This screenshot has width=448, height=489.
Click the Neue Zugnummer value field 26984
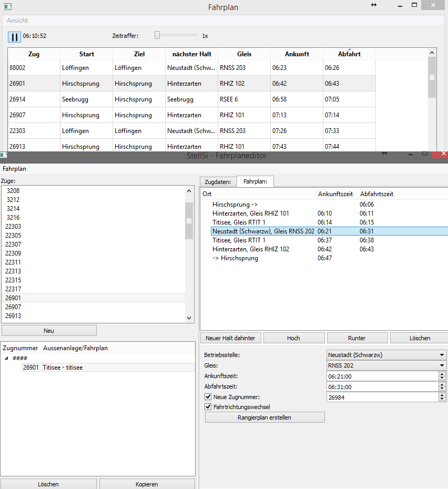(382, 398)
